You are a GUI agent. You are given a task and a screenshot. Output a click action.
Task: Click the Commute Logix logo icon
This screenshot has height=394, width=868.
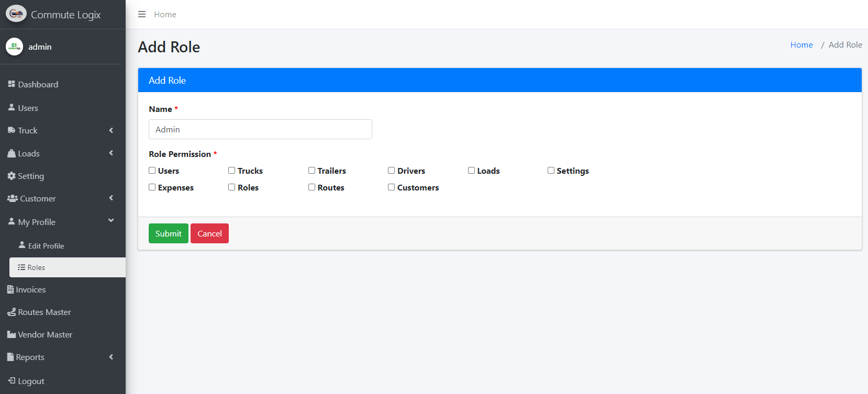[16, 14]
